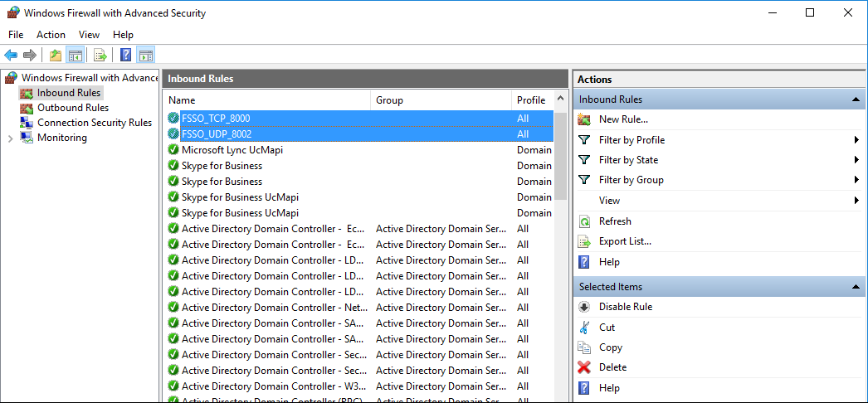
Task: Open the View menu in menu bar
Action: coord(89,35)
